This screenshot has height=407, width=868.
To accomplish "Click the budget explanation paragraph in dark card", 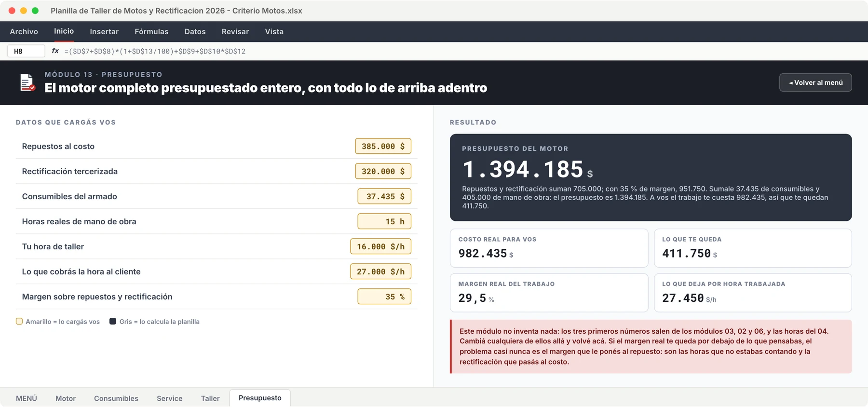I will click(645, 197).
